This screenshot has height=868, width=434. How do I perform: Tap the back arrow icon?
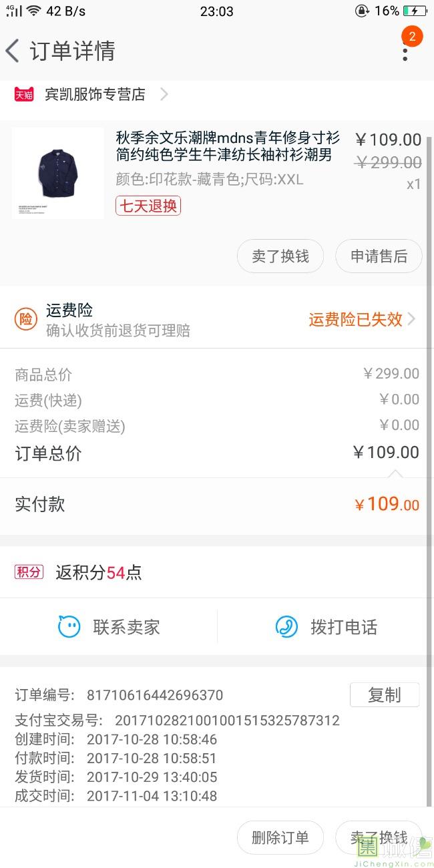point(12,51)
